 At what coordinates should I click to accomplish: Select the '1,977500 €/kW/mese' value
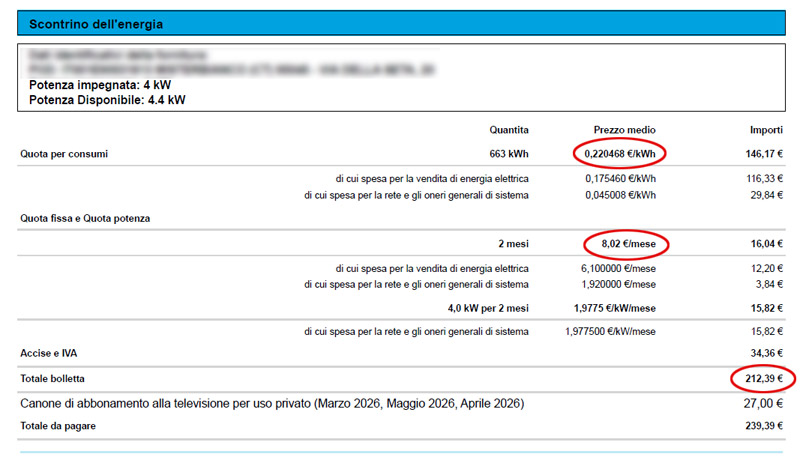click(610, 332)
